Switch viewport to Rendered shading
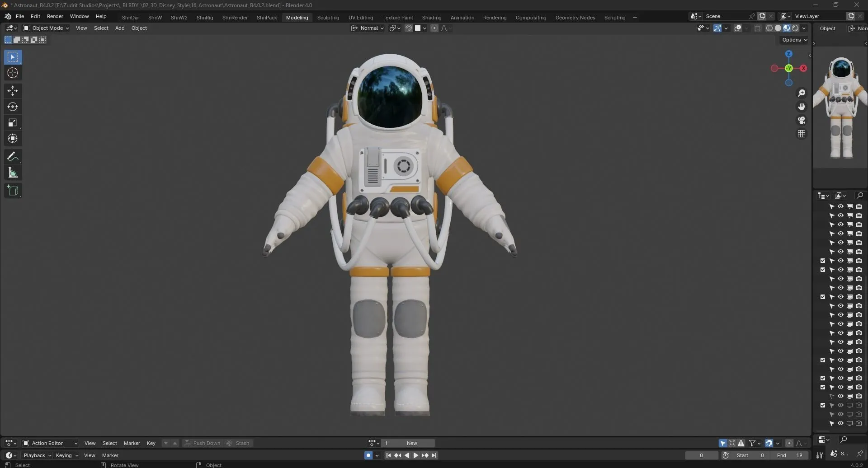Viewport: 868px width, 468px height. (795, 28)
